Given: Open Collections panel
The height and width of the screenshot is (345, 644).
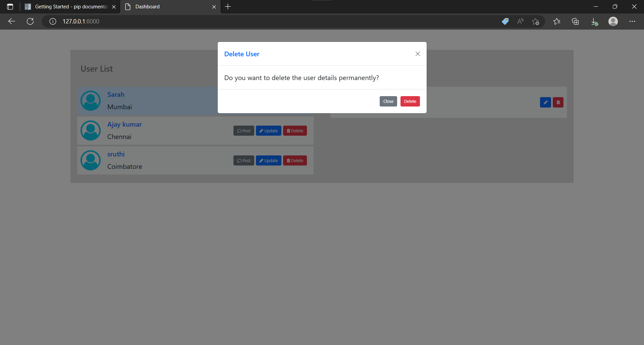Looking at the screenshot, I should point(575,21).
